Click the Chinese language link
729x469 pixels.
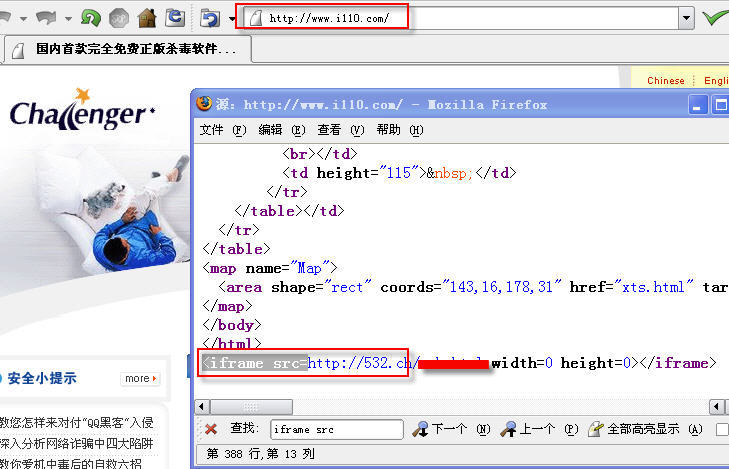click(x=666, y=80)
